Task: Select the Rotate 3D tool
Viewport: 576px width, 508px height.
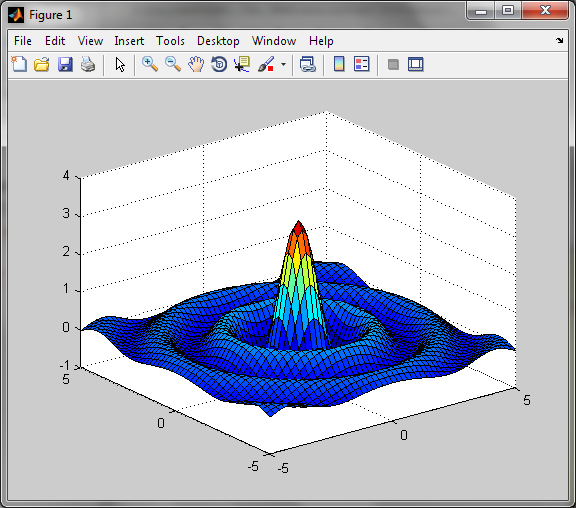Action: 219,64
